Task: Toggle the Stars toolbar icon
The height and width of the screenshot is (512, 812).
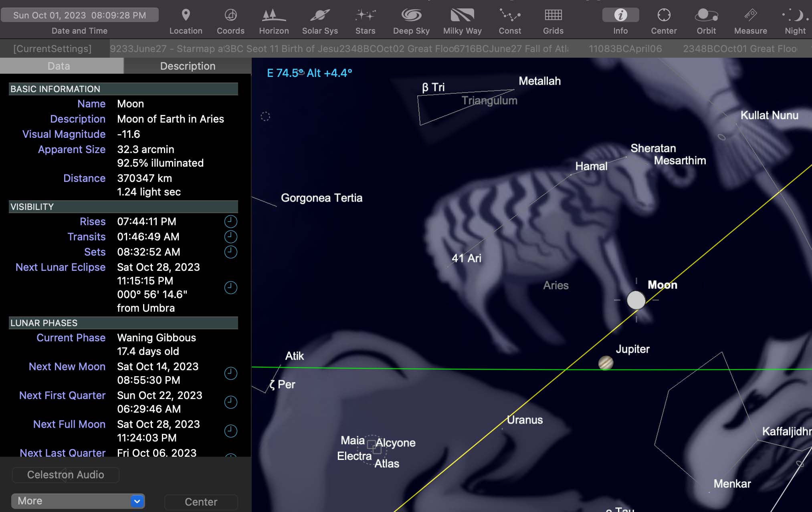Action: pyautogui.click(x=365, y=15)
